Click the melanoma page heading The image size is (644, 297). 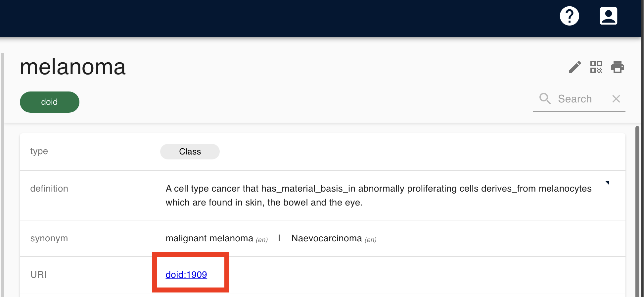pyautogui.click(x=73, y=67)
